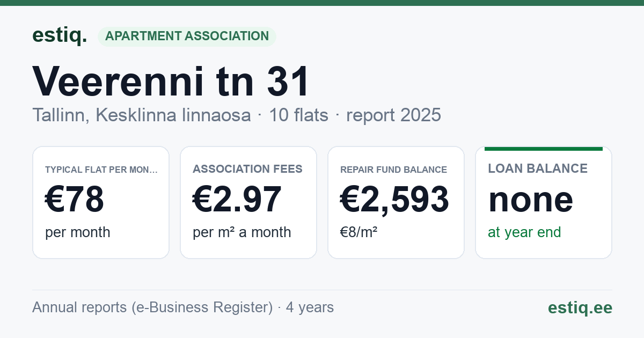Open the Typical flat per month card
644x338 pixels.
click(x=101, y=202)
